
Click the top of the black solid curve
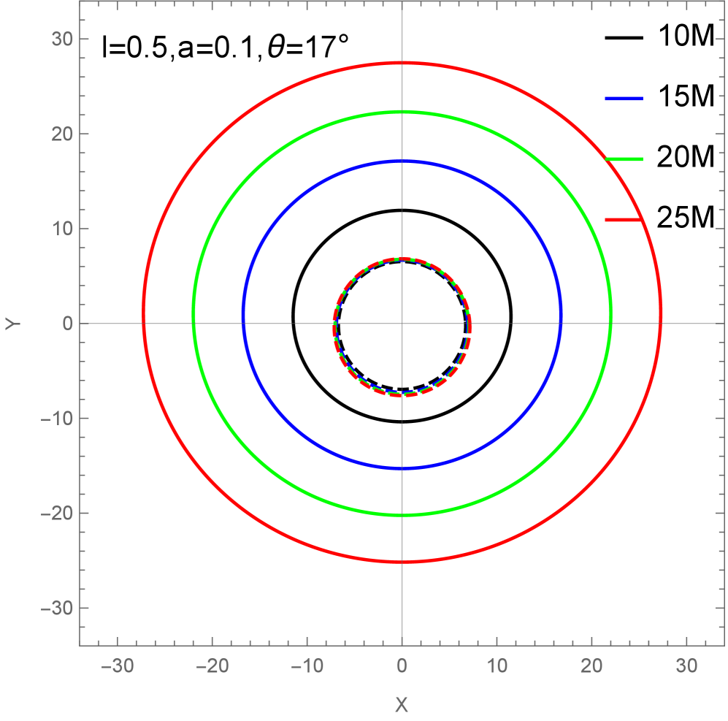pos(402,210)
